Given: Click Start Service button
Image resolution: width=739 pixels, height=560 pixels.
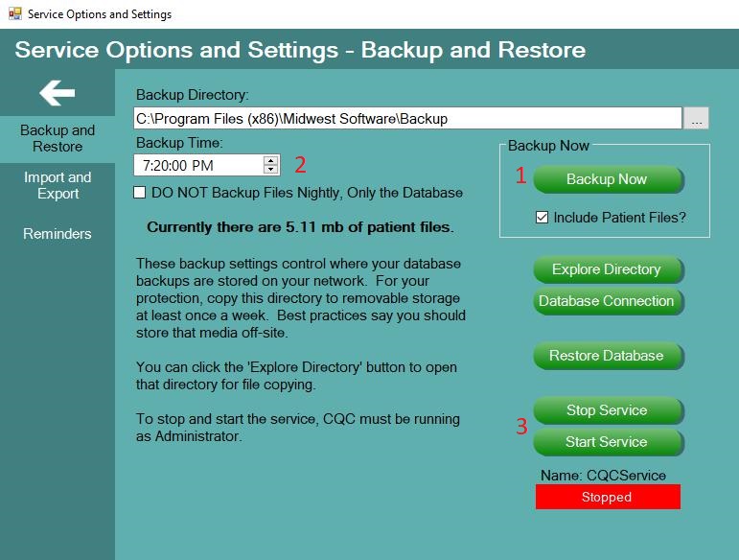Looking at the screenshot, I should 607,442.
